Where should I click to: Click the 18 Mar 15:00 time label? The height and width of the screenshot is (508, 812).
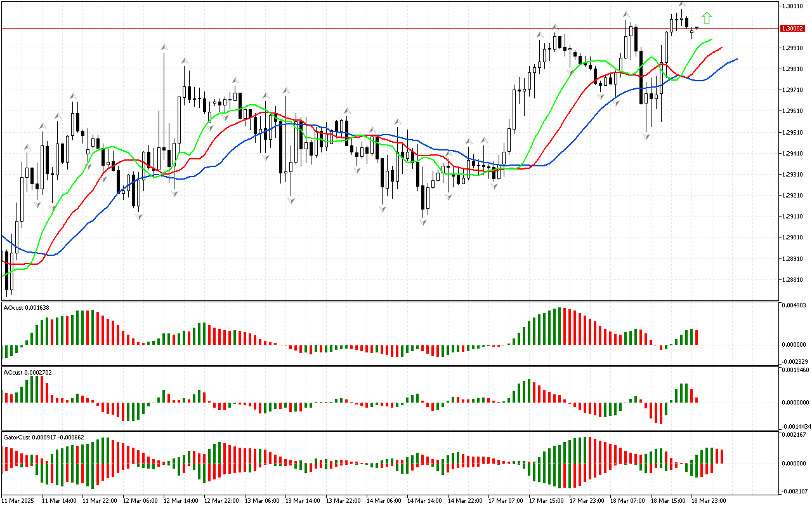(x=668, y=500)
